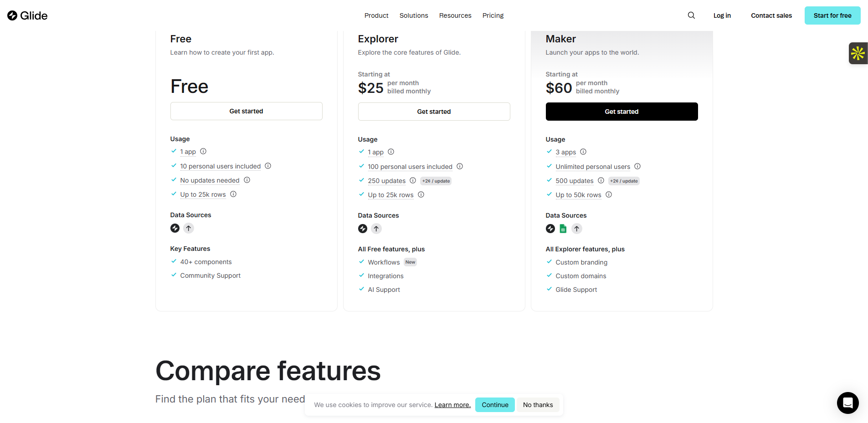Screen dimensions: 868x423
Task: Click upload arrow data source icon in Maker plan
Action: point(577,229)
